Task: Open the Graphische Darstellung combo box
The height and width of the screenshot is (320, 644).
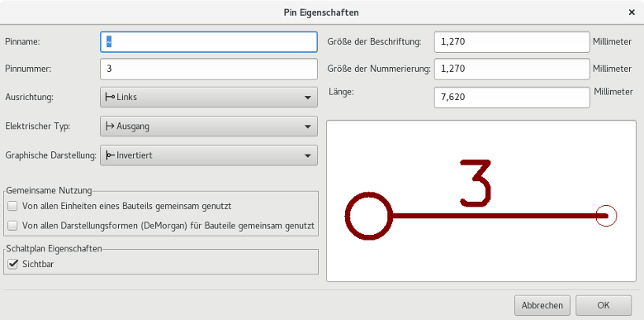Action: point(209,155)
